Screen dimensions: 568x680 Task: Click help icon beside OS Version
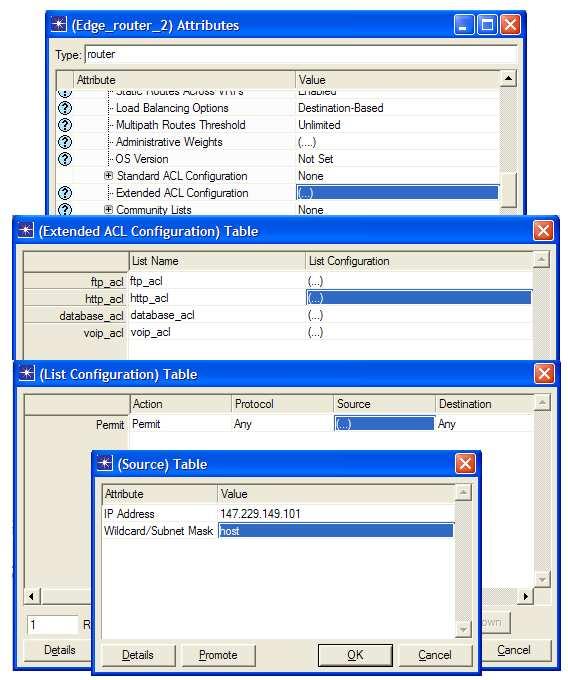[65, 159]
